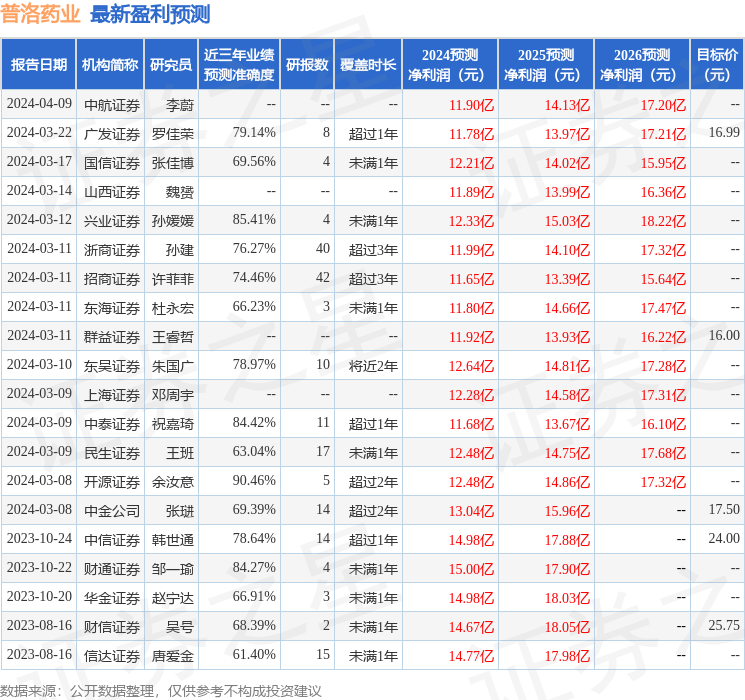
Task: Click target price 24.00
Action: [x=724, y=538]
